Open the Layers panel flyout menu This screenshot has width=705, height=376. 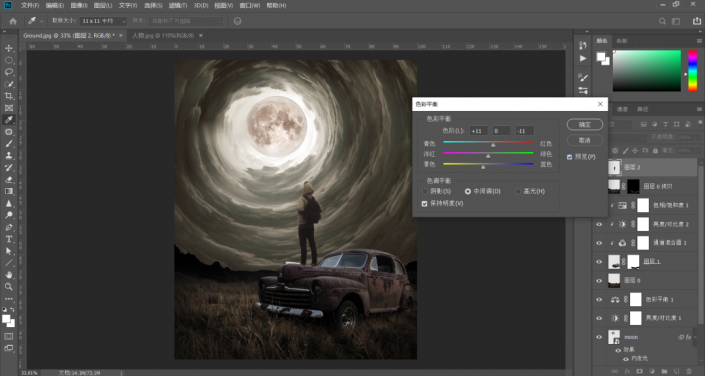tap(699, 109)
